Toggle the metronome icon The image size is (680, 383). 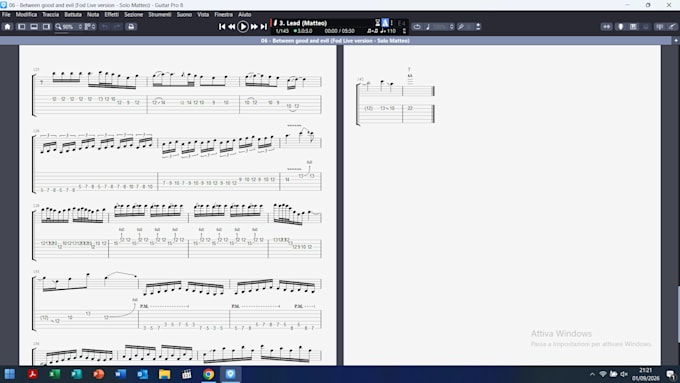coord(385,23)
